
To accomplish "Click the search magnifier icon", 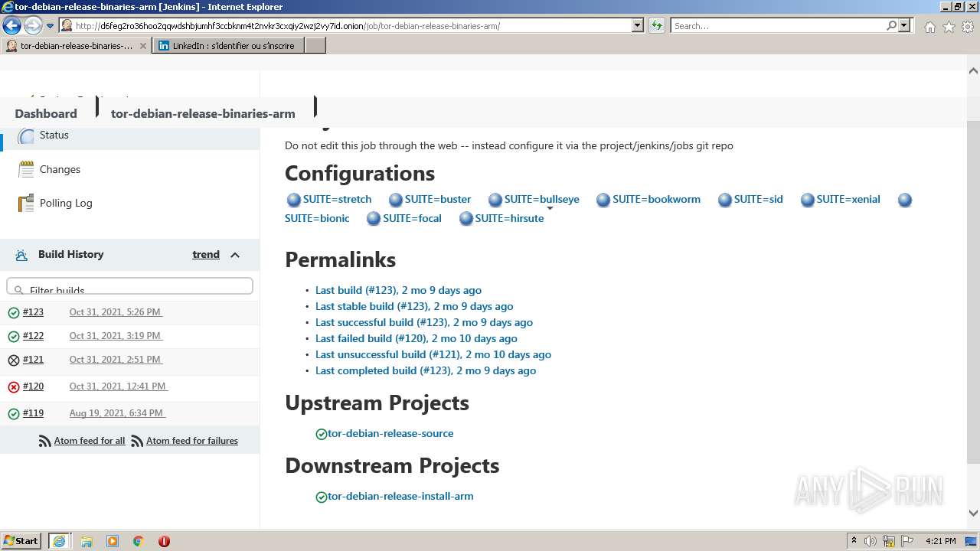I will (x=891, y=25).
